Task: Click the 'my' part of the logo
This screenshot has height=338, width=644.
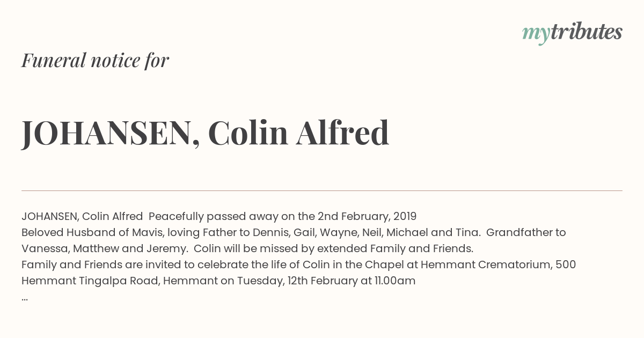Action: tap(536, 34)
